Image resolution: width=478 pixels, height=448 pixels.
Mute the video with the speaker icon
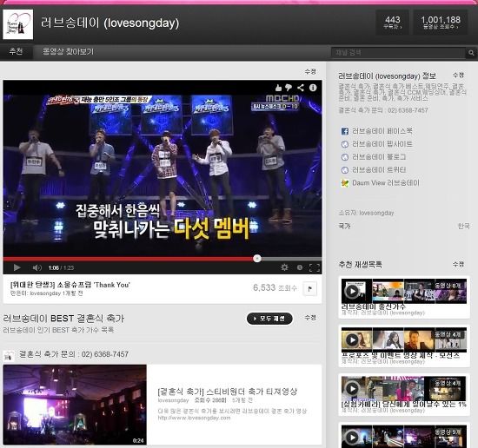(37, 267)
